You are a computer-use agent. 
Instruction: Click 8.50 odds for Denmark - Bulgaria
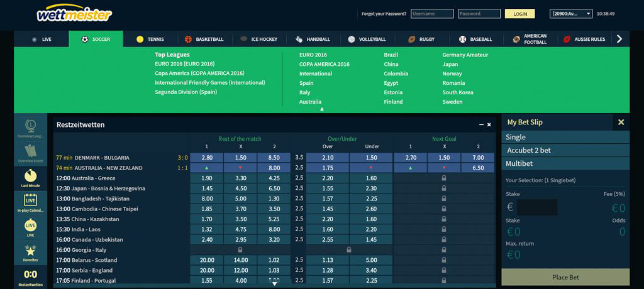274,158
